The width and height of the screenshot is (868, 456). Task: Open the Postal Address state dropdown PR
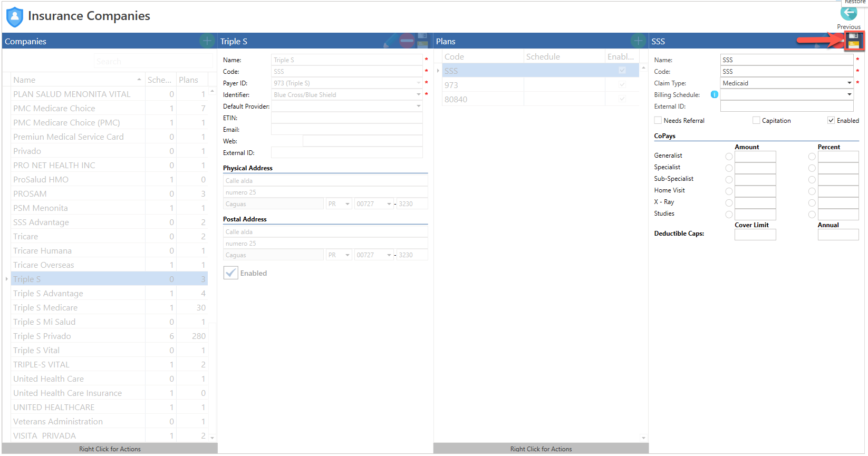click(348, 255)
